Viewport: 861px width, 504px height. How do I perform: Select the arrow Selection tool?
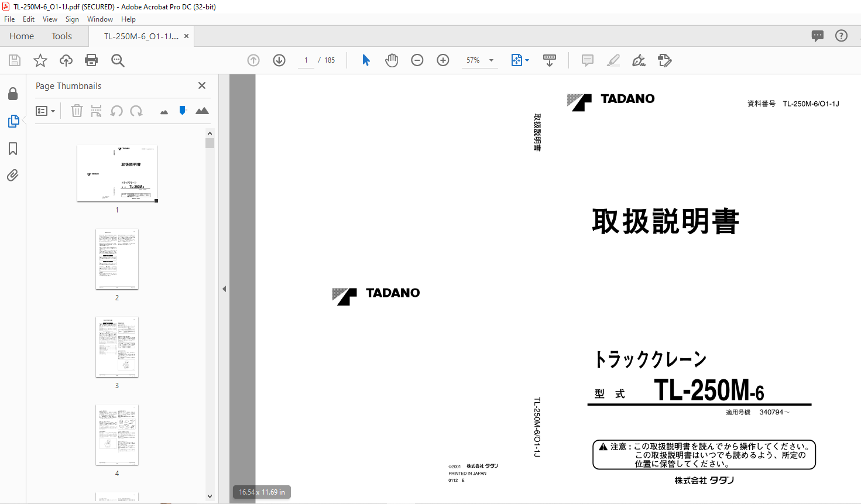point(366,60)
